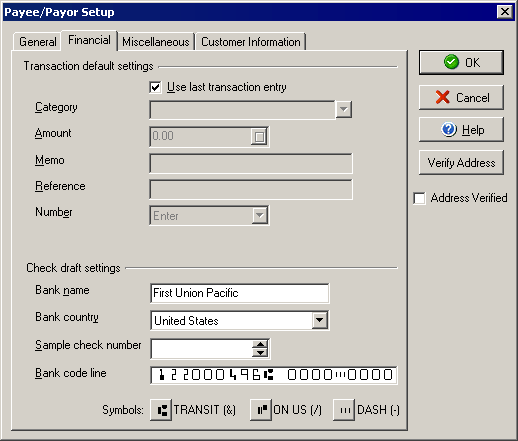This screenshot has height=441, width=518.
Task: Tick the Address Verified checkbox
Action: pos(419,198)
